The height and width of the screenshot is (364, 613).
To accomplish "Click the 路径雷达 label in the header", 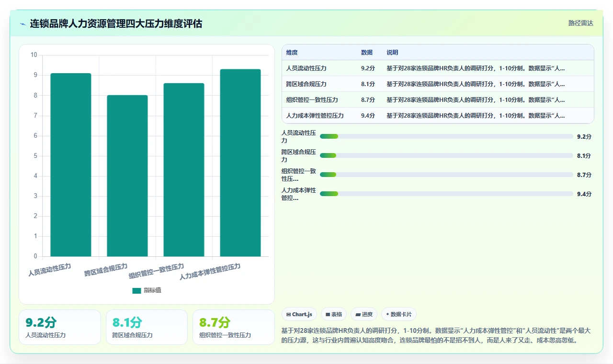I will click(580, 23).
